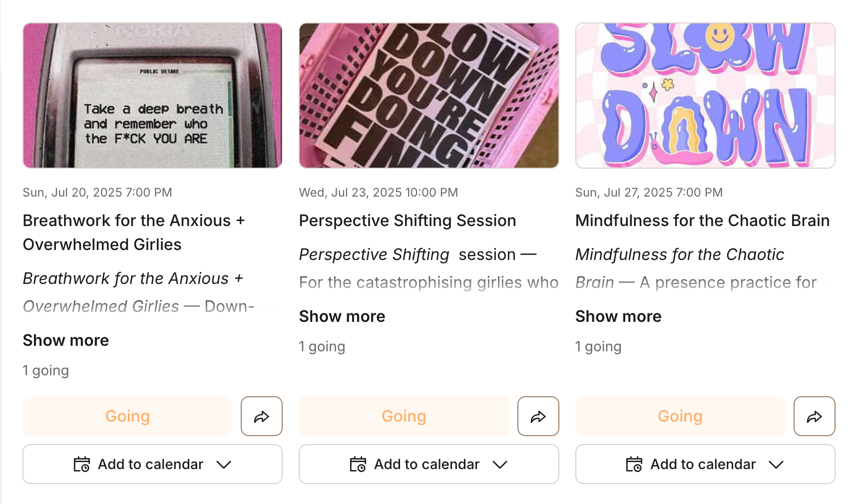Share the Perspective Shifting Session event
Image resolution: width=858 pixels, height=504 pixels.
[538, 416]
